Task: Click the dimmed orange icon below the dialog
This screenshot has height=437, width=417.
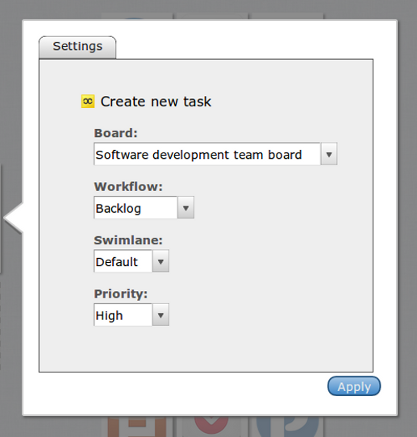Action: pos(137,426)
